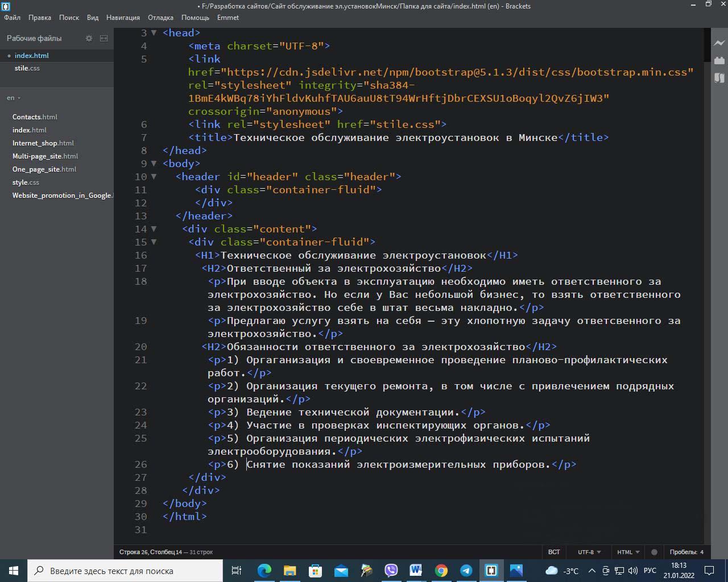Open Telegram from the taskbar
728x582 pixels.
[x=466, y=571]
